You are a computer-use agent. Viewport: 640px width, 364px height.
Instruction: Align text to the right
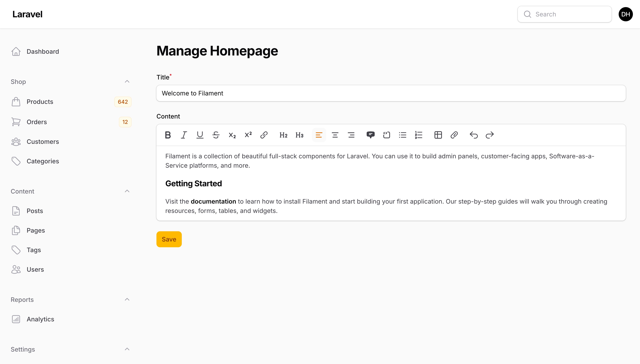coord(351,135)
